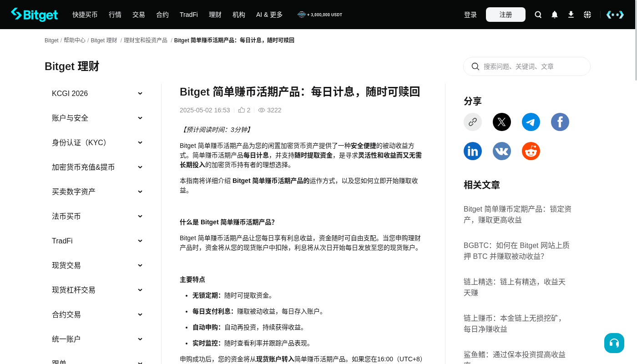Expand 加密货币充值&提币 section
Image resolution: width=637 pixels, height=364 pixels.
(x=97, y=167)
